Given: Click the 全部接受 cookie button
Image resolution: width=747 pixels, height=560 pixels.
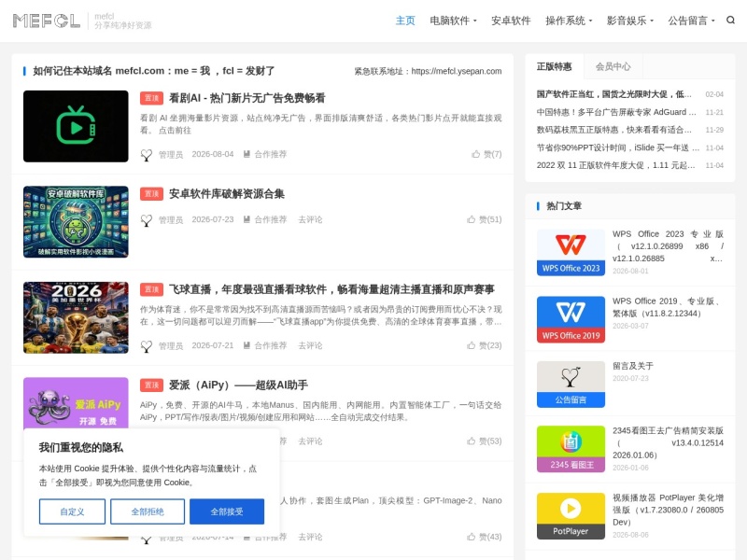Looking at the screenshot, I should tap(227, 511).
